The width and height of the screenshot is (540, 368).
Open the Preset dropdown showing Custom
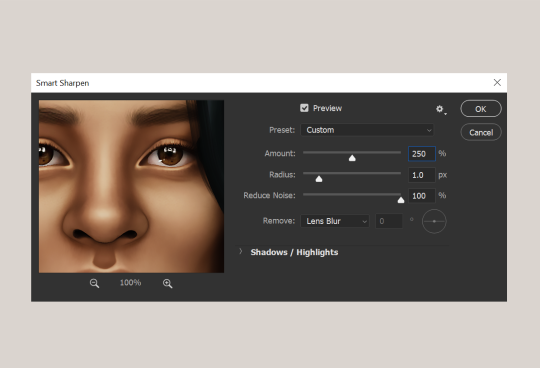tap(367, 130)
